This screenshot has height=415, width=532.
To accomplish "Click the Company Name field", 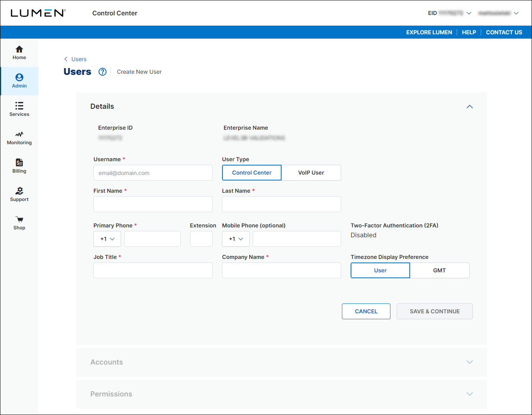I will [x=282, y=270].
